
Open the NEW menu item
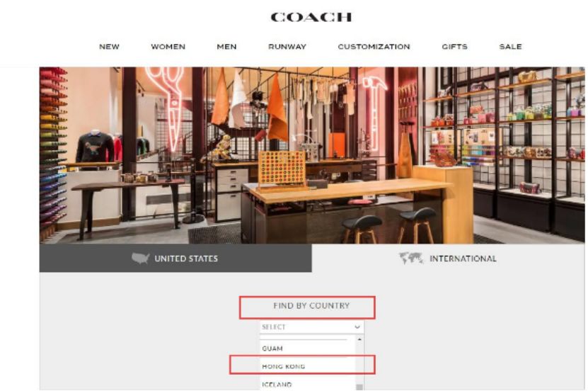109,47
